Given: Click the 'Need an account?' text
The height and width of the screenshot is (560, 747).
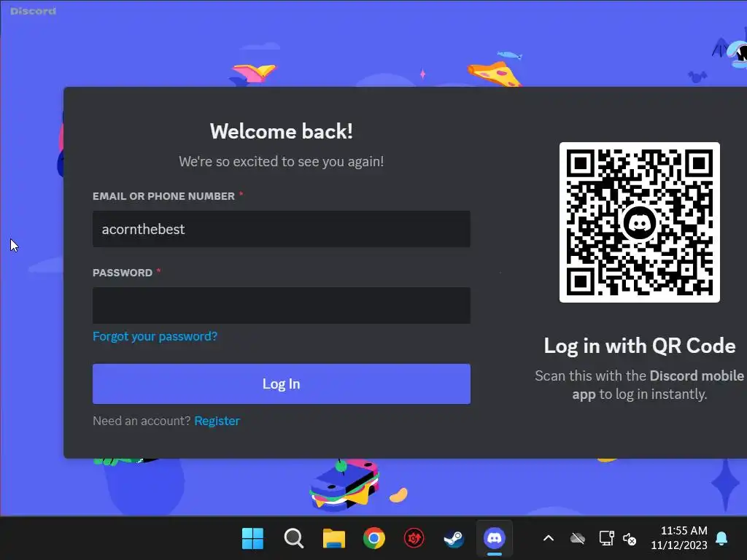Looking at the screenshot, I should coord(142,421).
